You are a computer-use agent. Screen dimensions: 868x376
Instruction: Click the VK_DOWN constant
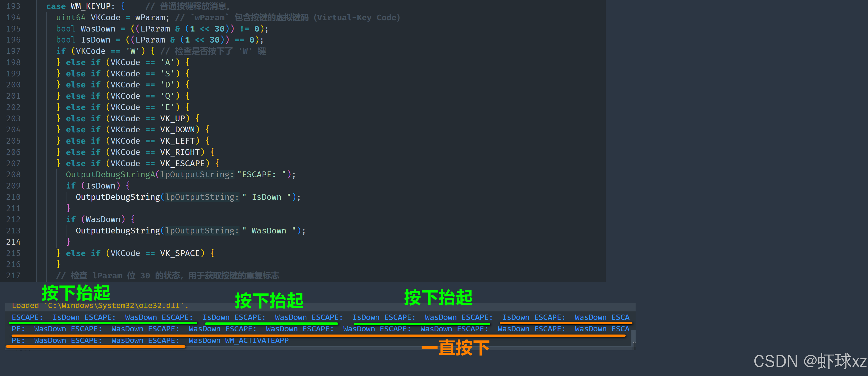pos(178,129)
